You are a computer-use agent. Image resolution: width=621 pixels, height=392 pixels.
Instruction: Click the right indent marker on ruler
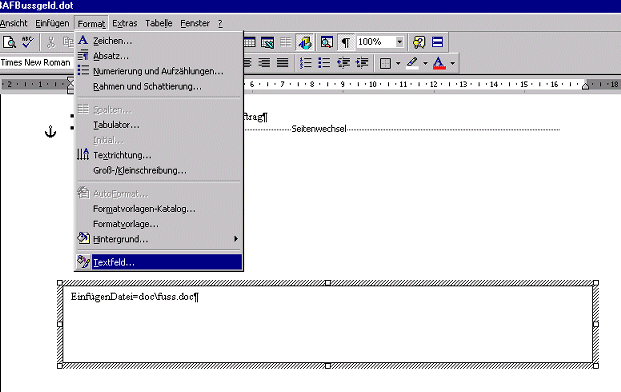pos(585,86)
